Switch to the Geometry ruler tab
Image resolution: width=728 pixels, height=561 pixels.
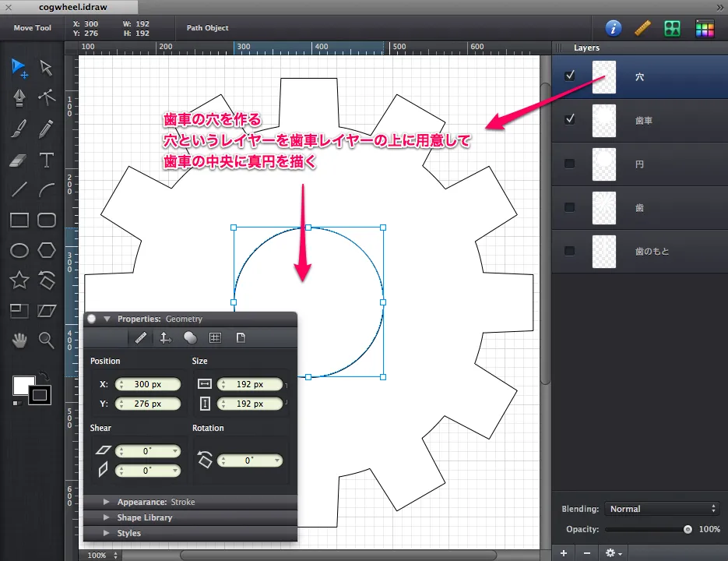click(x=140, y=337)
